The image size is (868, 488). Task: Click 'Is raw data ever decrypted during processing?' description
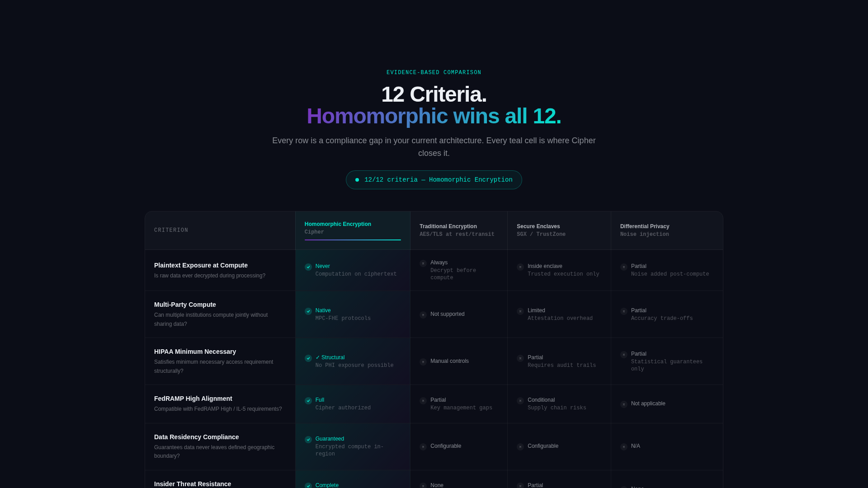coord(210,276)
